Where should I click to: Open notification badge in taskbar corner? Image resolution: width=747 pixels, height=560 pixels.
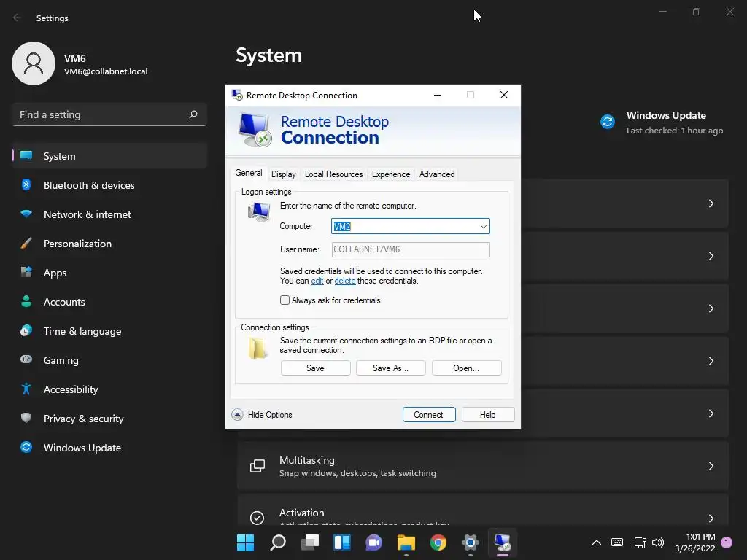pos(727,542)
